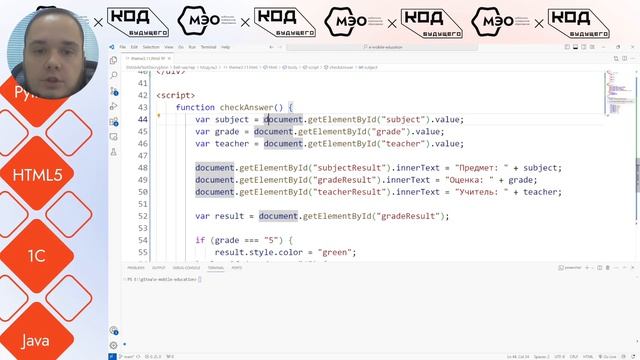This screenshot has width=640, height=360.
Task: Change the CRLF line ending
Action: (574, 357)
